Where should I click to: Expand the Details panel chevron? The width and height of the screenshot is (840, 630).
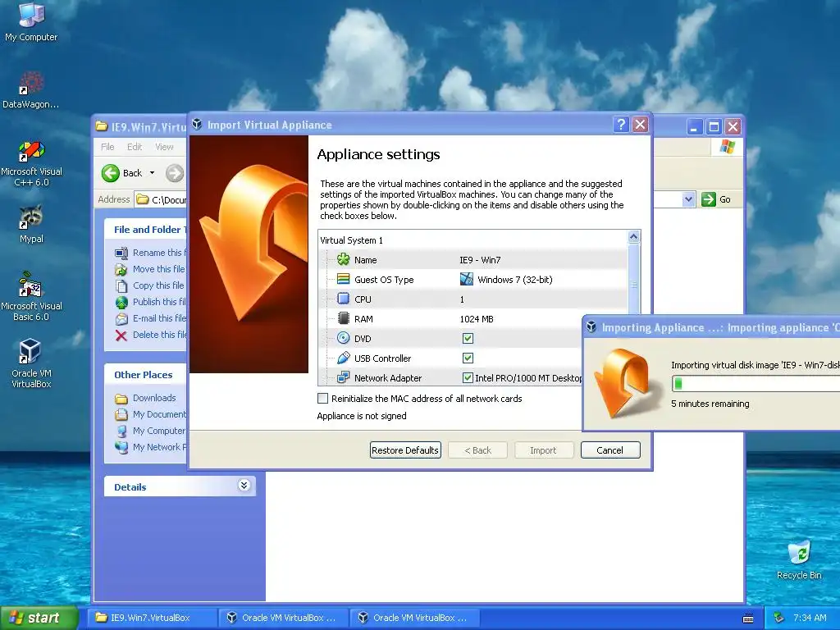click(244, 486)
